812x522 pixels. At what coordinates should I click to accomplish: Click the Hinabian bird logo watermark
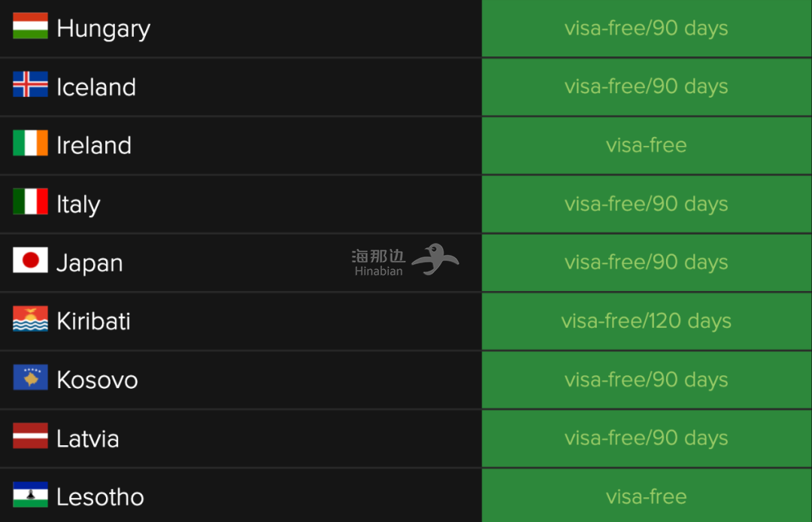[x=435, y=259]
